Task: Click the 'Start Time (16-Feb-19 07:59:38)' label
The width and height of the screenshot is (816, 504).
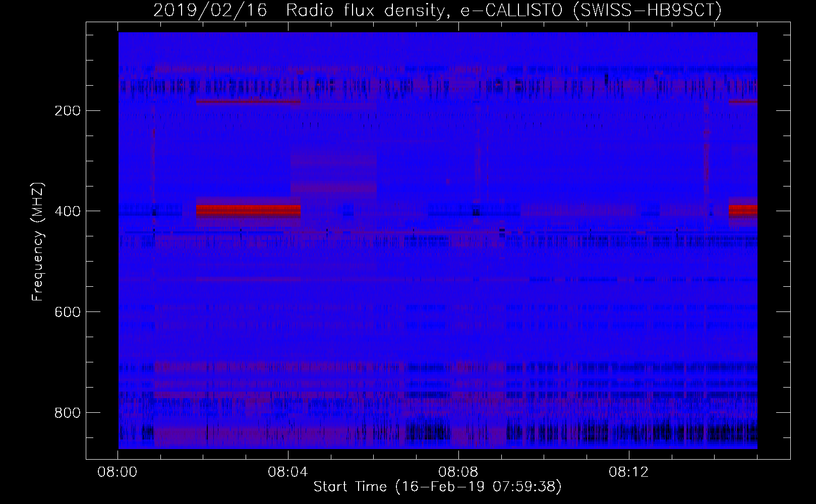Action: click(438, 487)
